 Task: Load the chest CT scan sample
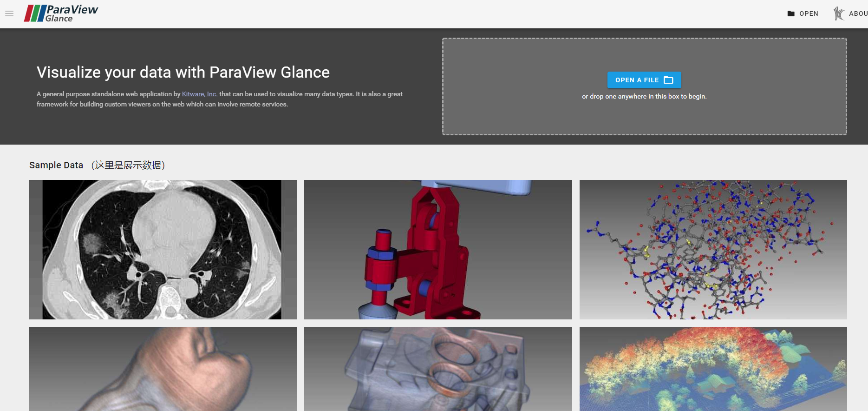(x=163, y=250)
